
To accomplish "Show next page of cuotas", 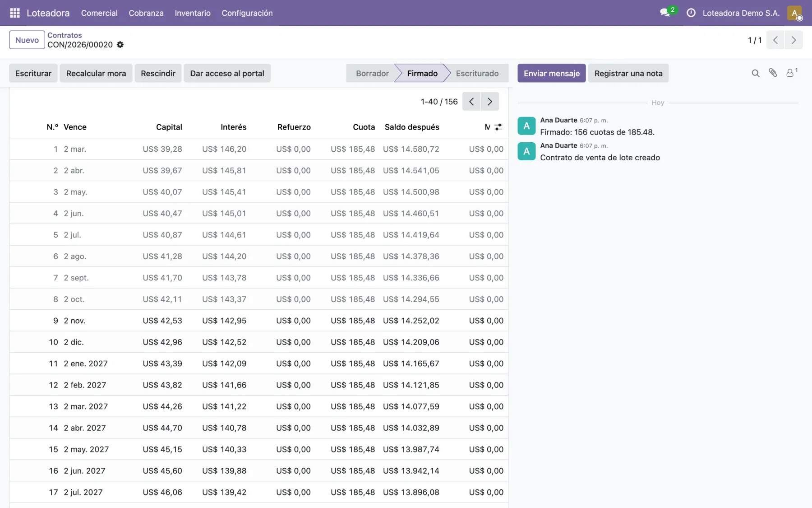I will pyautogui.click(x=490, y=102).
